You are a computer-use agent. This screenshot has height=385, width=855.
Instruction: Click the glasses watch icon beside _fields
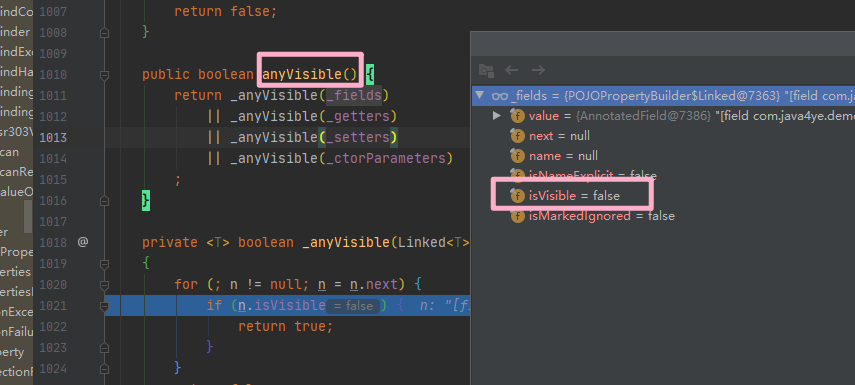pos(499,96)
